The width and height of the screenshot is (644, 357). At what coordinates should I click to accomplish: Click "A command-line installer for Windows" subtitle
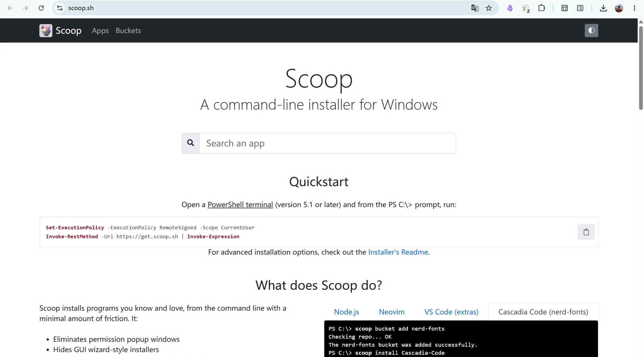(319, 104)
